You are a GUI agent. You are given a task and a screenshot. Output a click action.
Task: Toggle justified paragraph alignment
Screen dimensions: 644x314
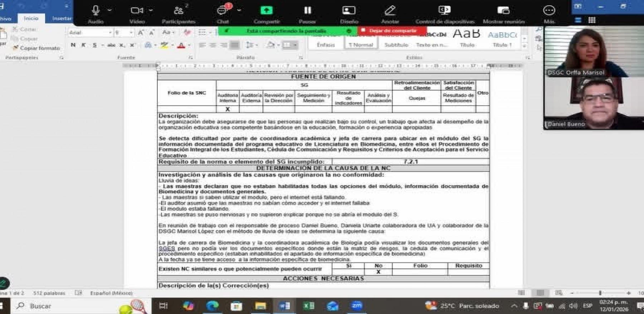tap(235, 45)
